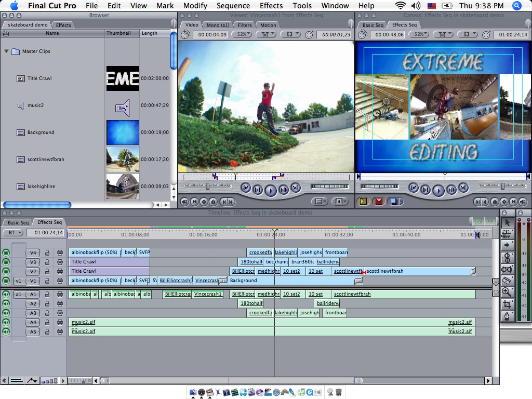This screenshot has width=532, height=399.
Task: Select the Crop tool in tool palette
Action: [x=507, y=304]
